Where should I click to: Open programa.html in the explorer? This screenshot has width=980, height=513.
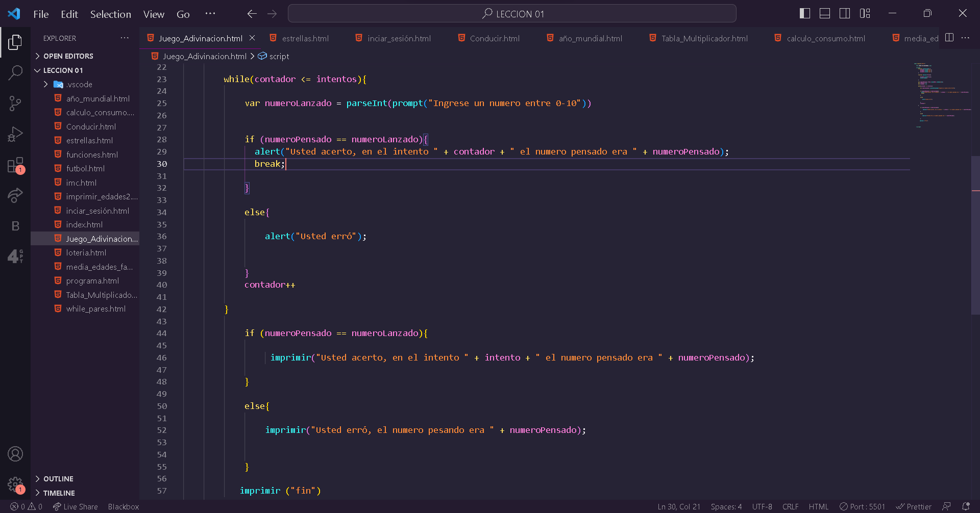85,281
